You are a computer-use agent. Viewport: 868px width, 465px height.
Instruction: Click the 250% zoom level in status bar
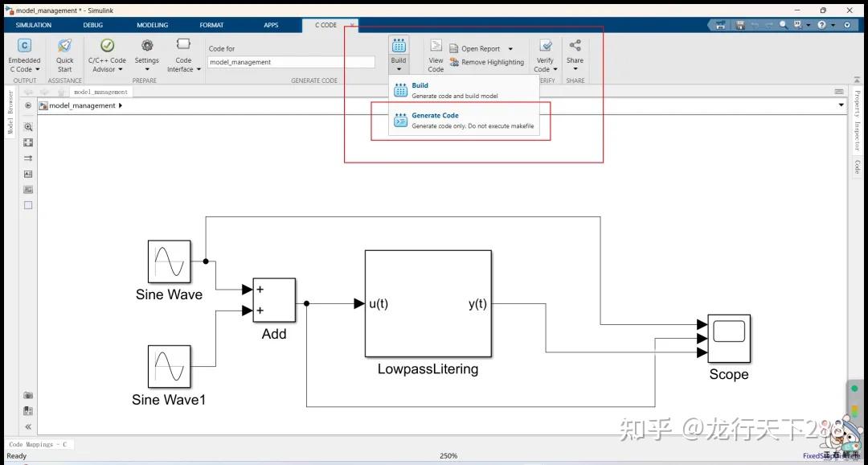coord(448,455)
